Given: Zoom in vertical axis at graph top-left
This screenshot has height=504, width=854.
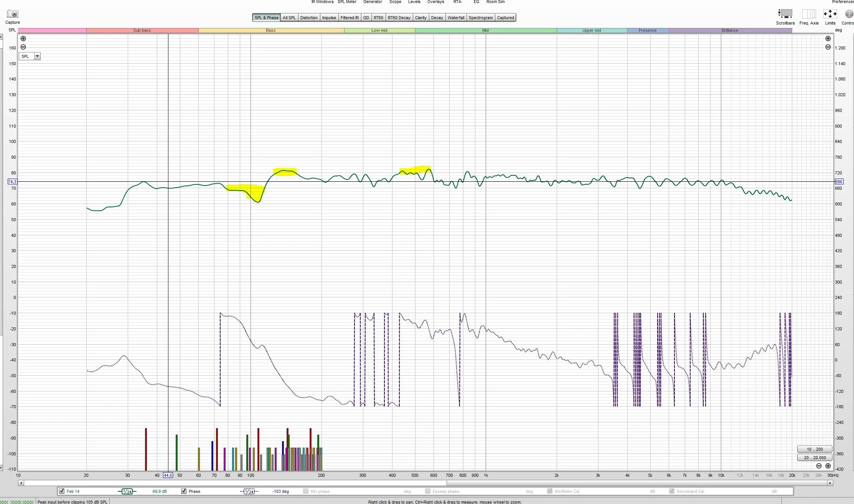Looking at the screenshot, I should tap(23, 39).
